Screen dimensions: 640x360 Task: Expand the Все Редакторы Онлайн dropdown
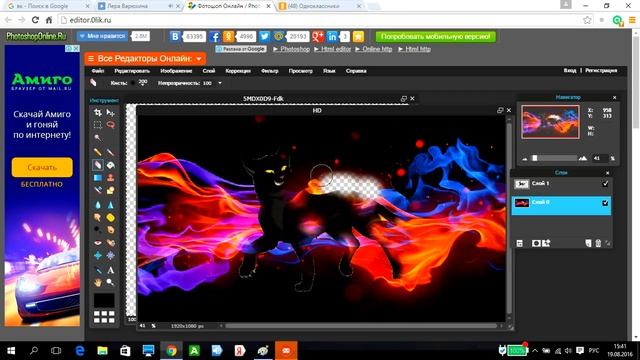145,59
